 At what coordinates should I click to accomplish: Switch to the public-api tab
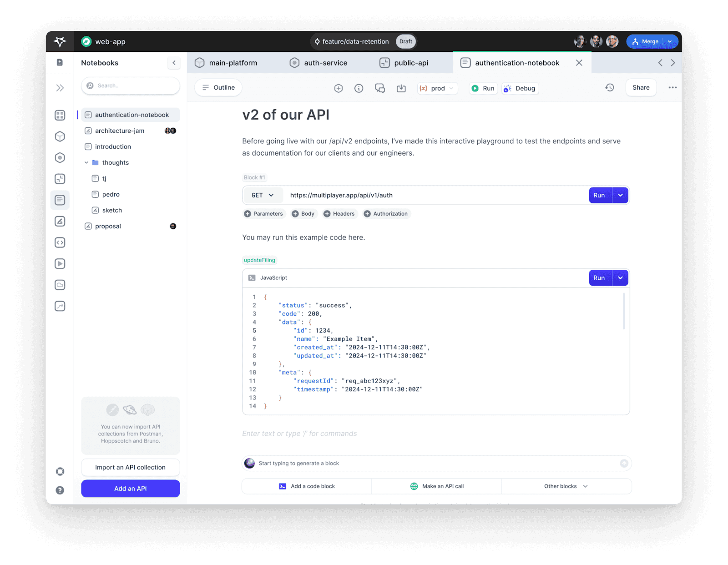(404, 63)
